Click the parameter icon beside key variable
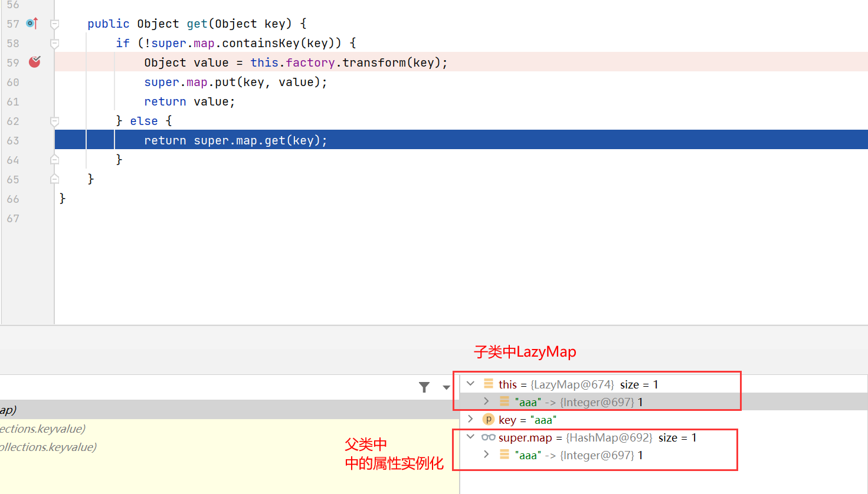 click(x=488, y=419)
